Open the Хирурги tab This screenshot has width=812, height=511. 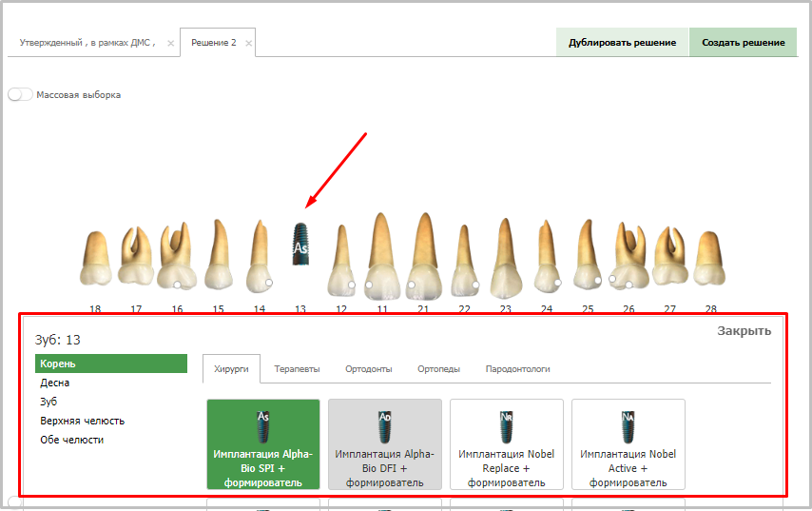click(231, 369)
